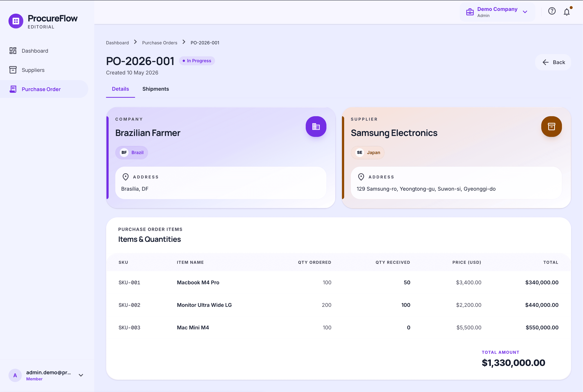Click the $2,200.00 price cell

469,305
